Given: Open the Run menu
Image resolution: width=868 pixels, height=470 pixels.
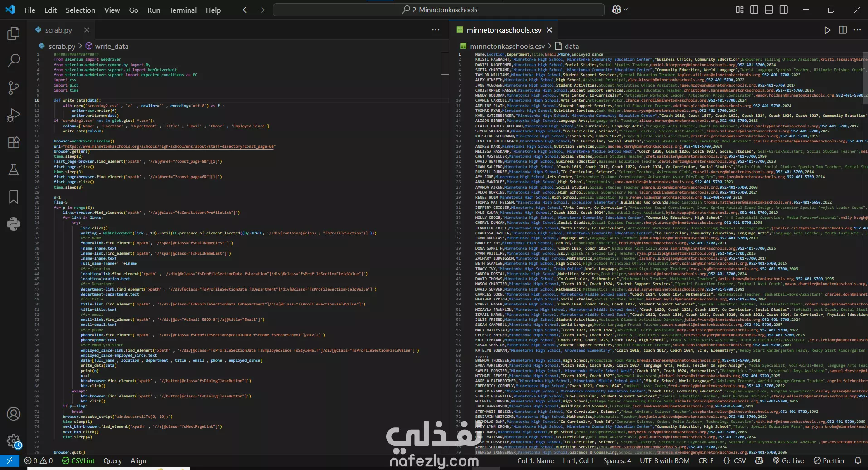Looking at the screenshot, I should tap(154, 10).
